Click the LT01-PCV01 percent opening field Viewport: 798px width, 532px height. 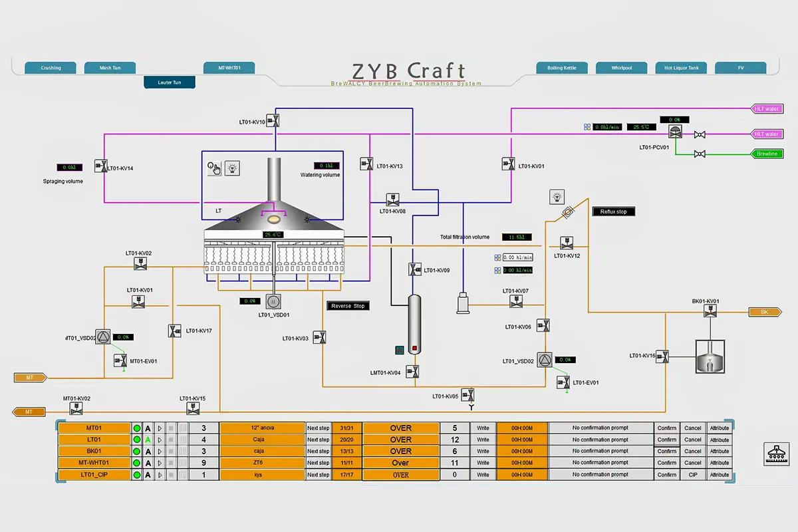tap(674, 120)
